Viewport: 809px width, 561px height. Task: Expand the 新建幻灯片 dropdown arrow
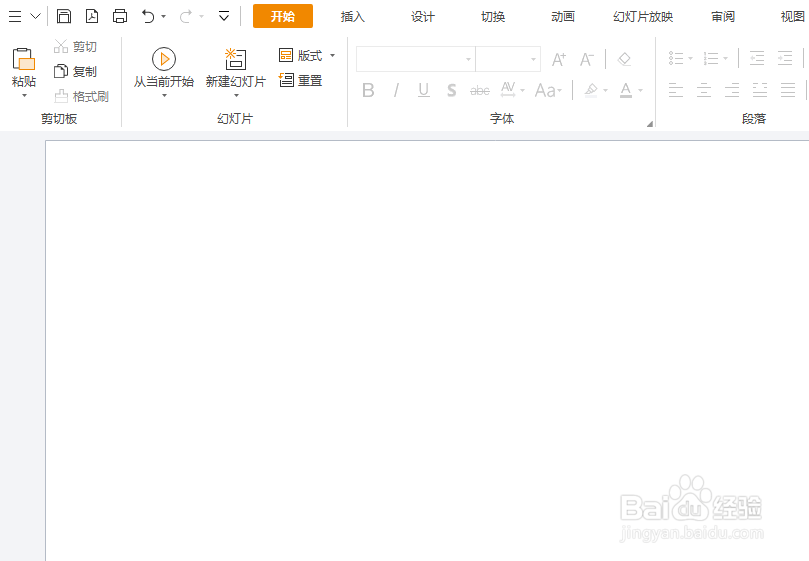coord(236,95)
